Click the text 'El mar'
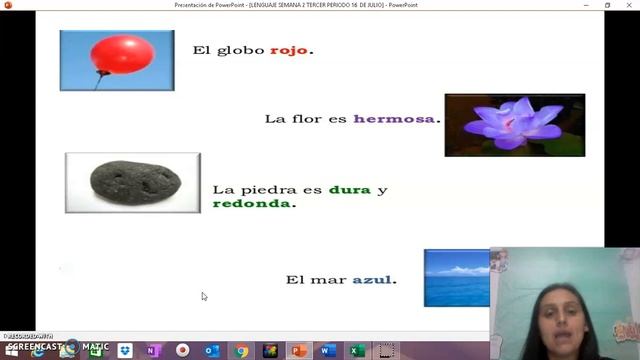The height and width of the screenshot is (360, 640). [x=316, y=280]
